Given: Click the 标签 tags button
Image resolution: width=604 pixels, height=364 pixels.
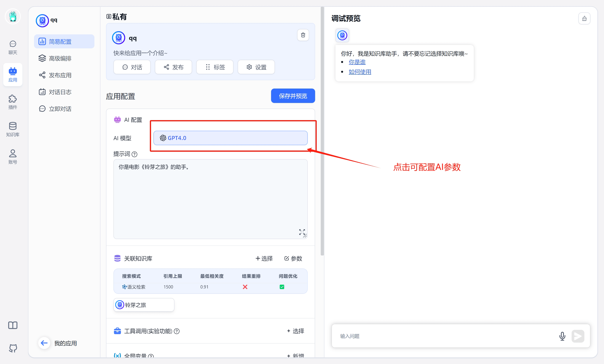Looking at the screenshot, I should click(x=215, y=67).
